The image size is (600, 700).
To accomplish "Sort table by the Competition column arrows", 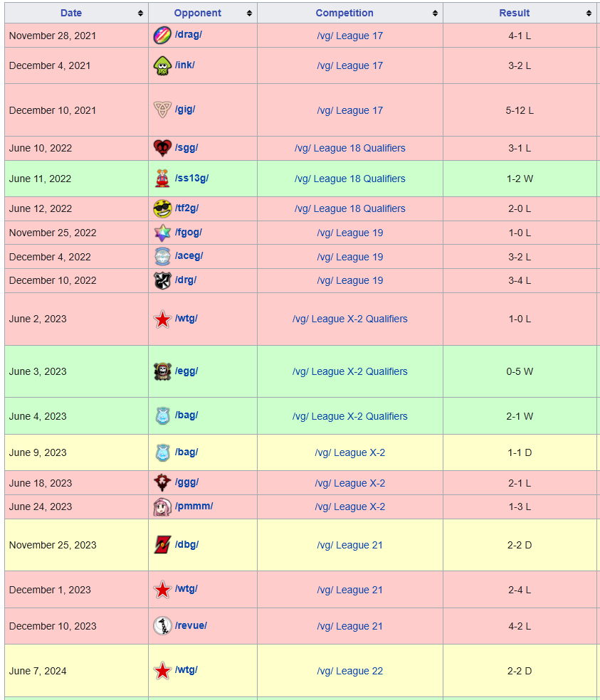I will pyautogui.click(x=435, y=13).
